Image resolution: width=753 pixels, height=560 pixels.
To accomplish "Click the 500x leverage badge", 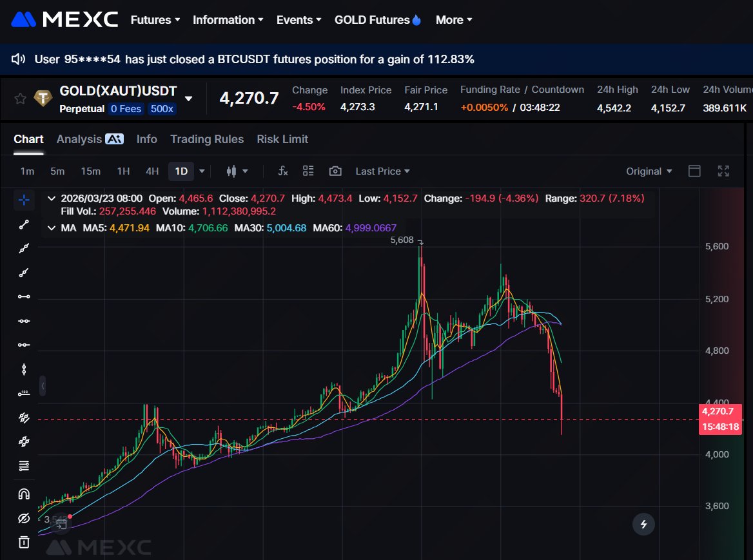I will click(162, 109).
